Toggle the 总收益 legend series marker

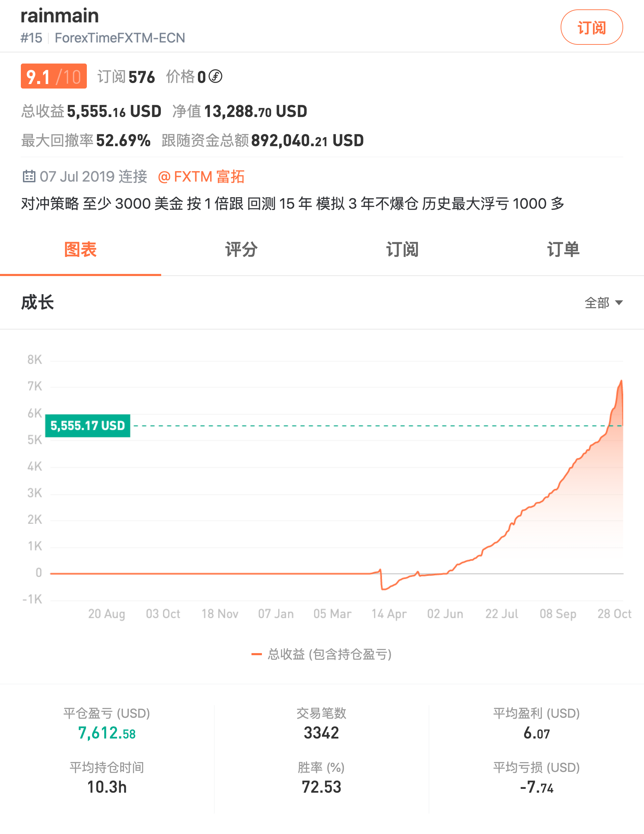tap(257, 654)
